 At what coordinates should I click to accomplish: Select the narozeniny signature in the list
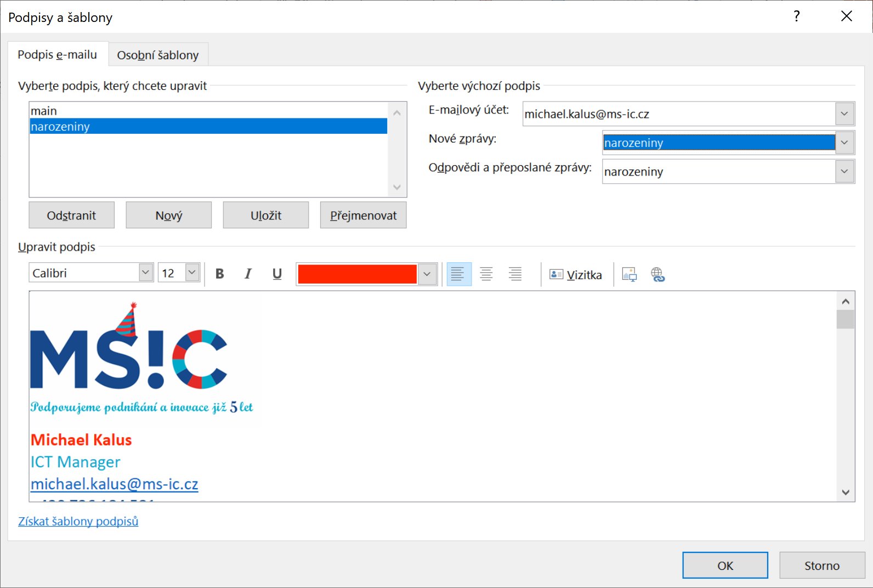[208, 127]
